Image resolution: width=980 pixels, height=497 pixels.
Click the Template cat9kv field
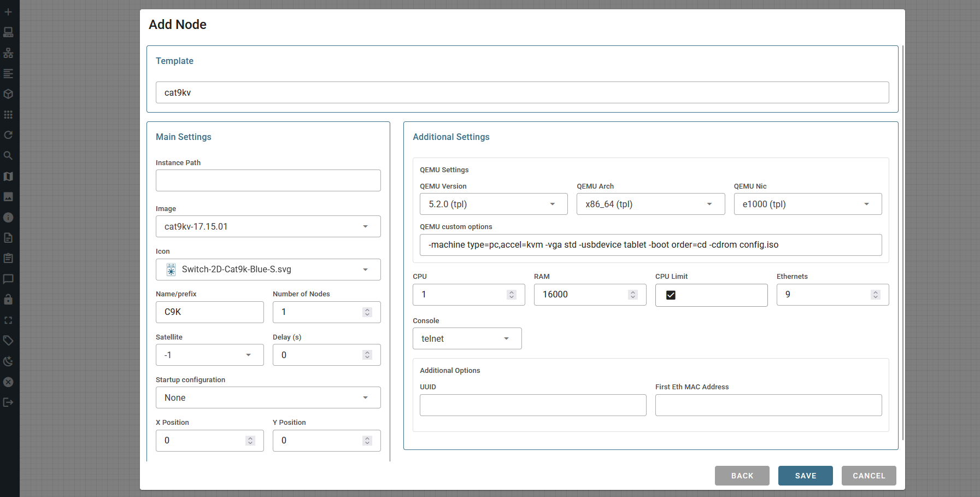(x=523, y=92)
